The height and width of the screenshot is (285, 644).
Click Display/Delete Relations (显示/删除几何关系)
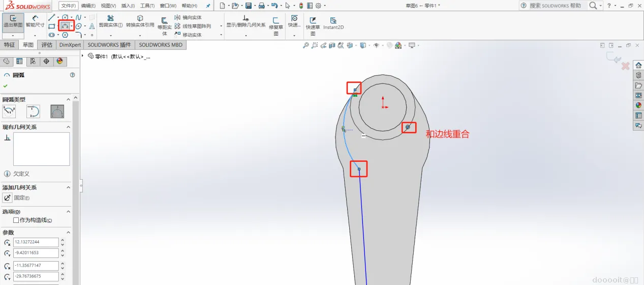pos(246,21)
